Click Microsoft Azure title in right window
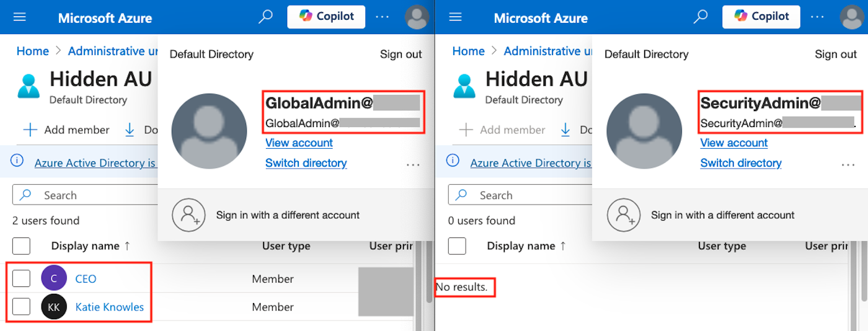 (541, 18)
